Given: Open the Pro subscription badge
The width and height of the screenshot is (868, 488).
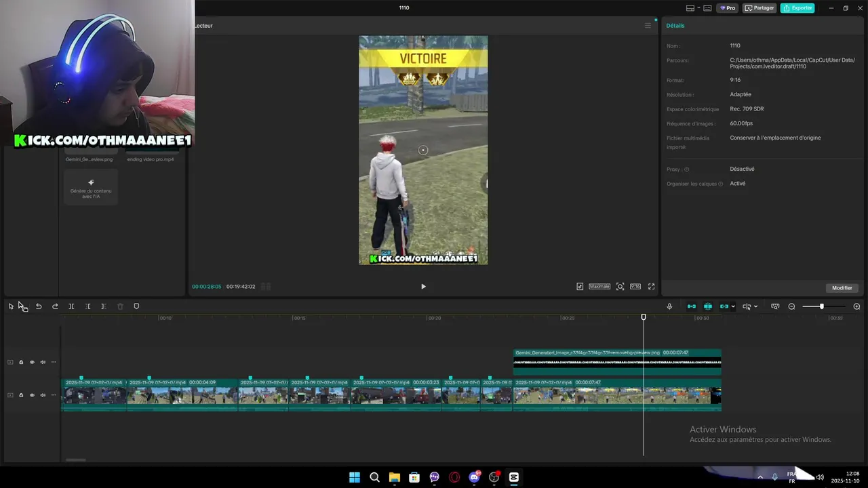Looking at the screenshot, I should (728, 8).
